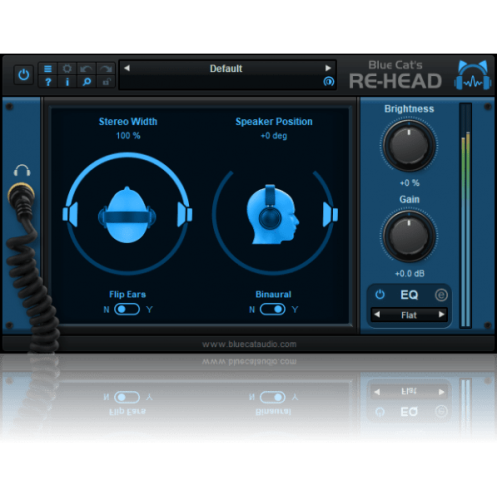Select previous preset with left arrow

pyautogui.click(x=127, y=68)
